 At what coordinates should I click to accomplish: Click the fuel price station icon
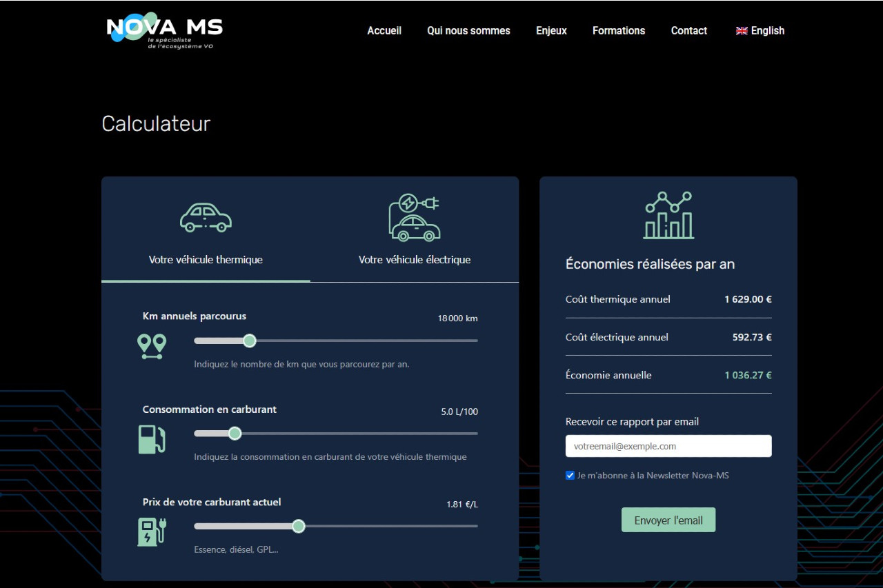pos(152,531)
